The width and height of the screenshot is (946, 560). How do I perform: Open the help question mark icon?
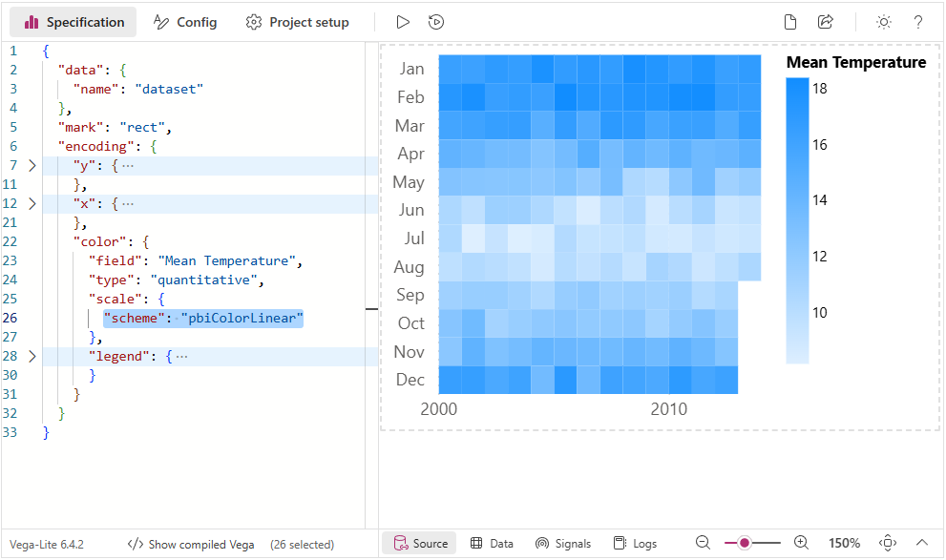click(x=917, y=22)
